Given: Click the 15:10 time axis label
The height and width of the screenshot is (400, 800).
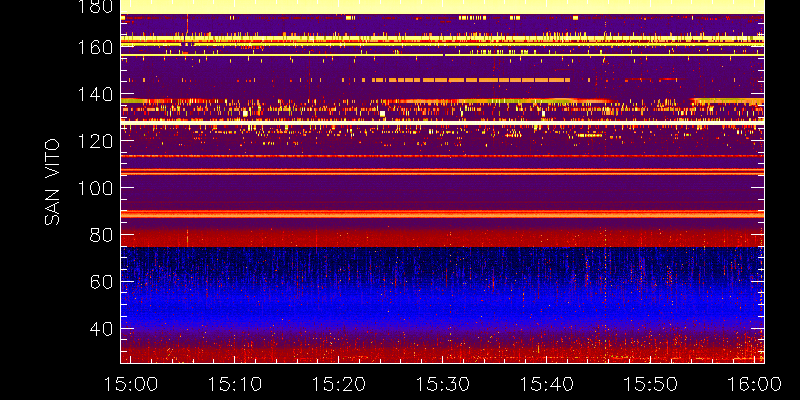Looking at the screenshot, I should (x=235, y=384).
